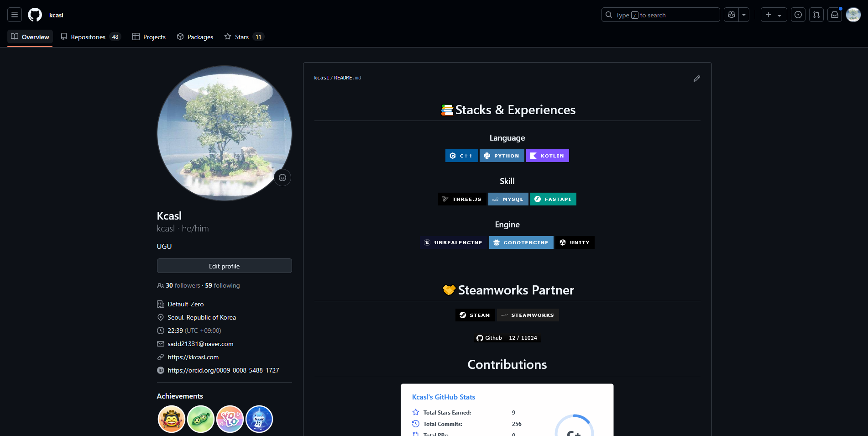This screenshot has width=868, height=436.
Task: Open the Issues icon in header
Action: click(798, 15)
